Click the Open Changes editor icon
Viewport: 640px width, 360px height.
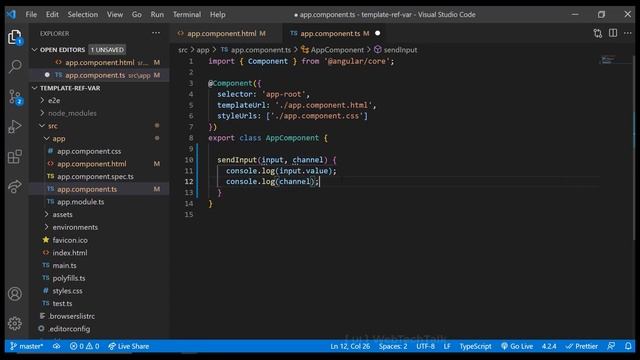tap(598, 33)
